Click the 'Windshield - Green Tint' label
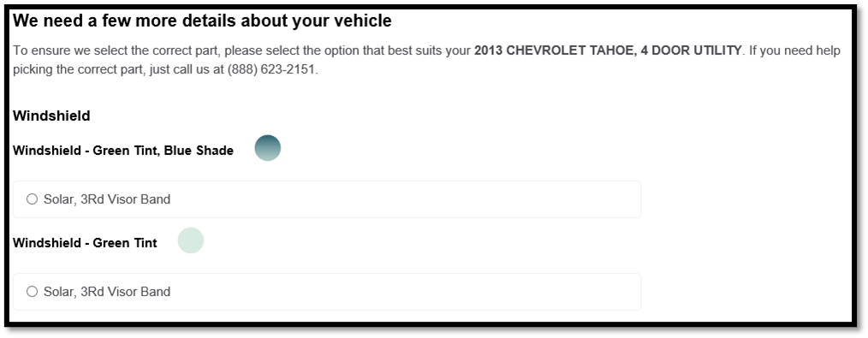 click(x=85, y=243)
